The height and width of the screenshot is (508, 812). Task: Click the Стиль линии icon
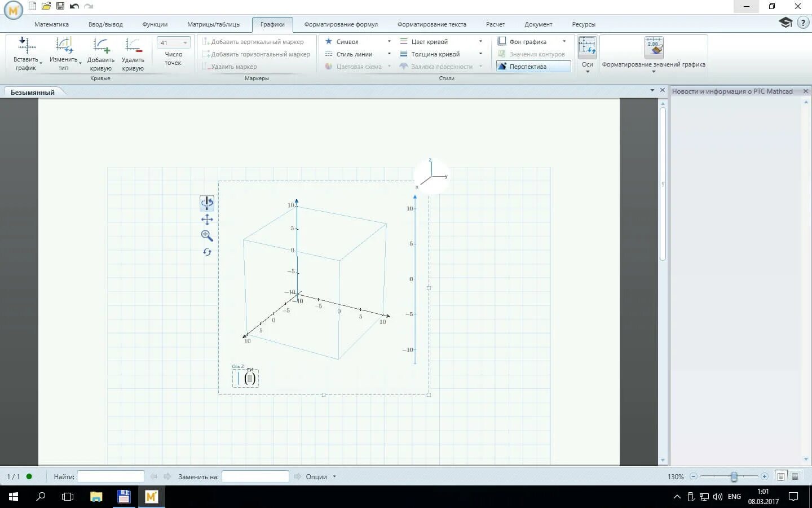329,54
